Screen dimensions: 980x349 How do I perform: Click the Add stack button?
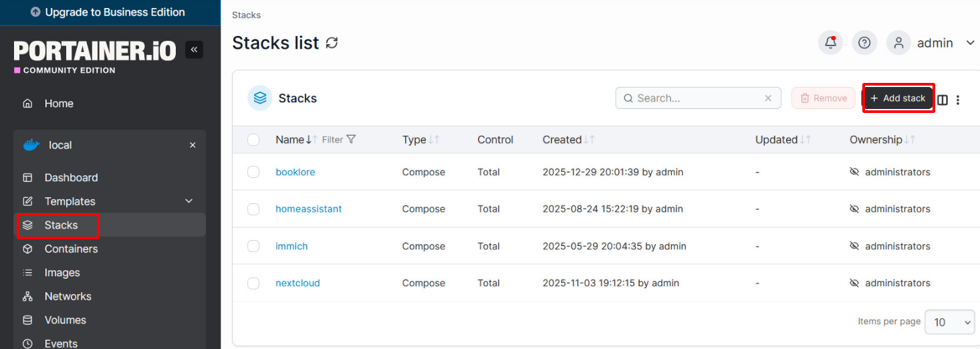click(x=898, y=98)
